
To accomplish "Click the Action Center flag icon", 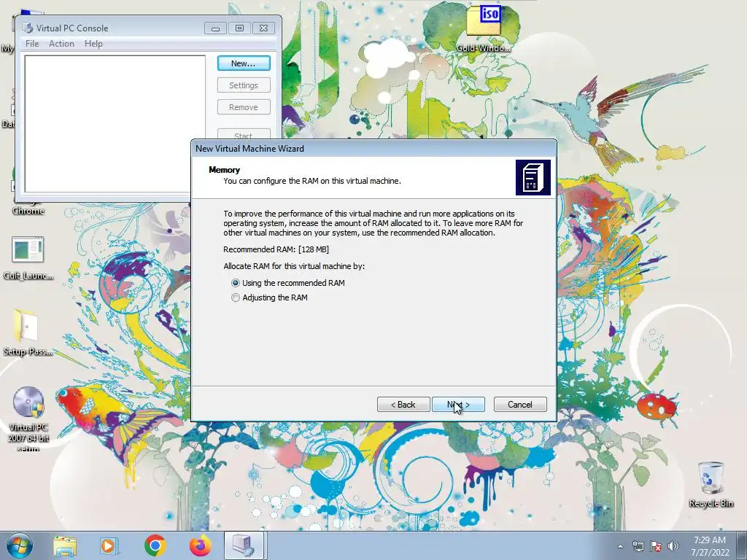I will click(x=656, y=546).
